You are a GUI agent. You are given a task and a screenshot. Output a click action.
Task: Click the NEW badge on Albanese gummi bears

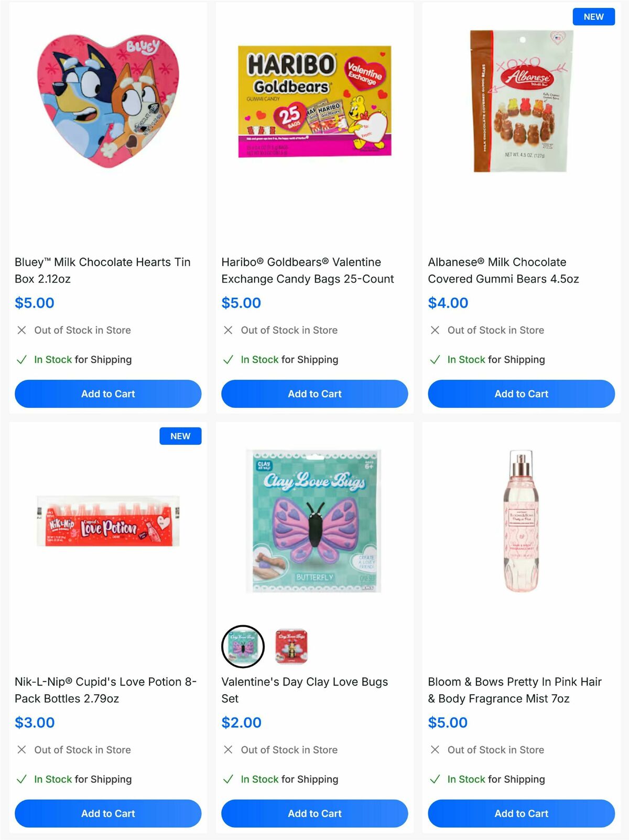(x=593, y=16)
